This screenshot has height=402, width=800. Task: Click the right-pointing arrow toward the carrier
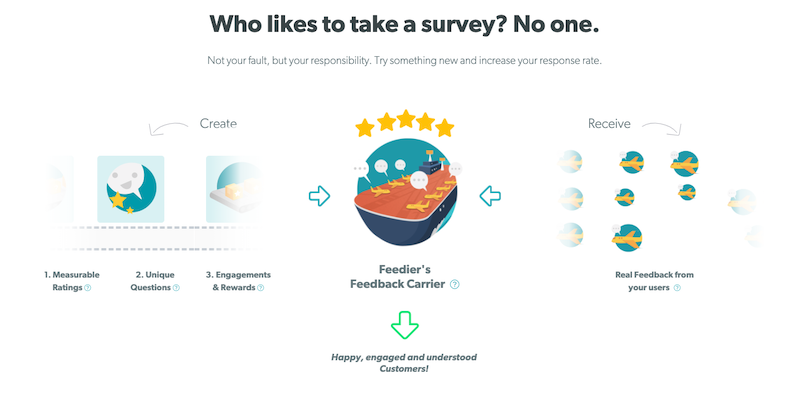[319, 195]
